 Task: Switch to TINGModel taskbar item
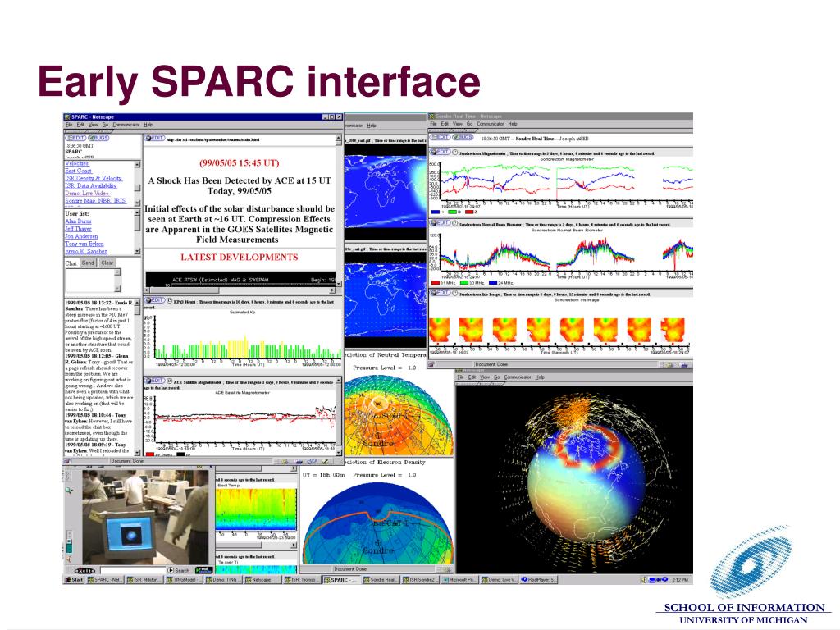point(185,580)
